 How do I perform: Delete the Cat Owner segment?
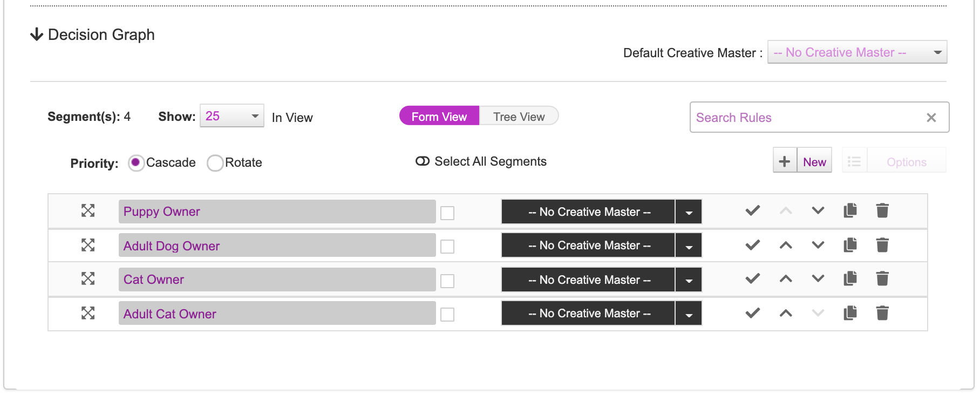882,279
